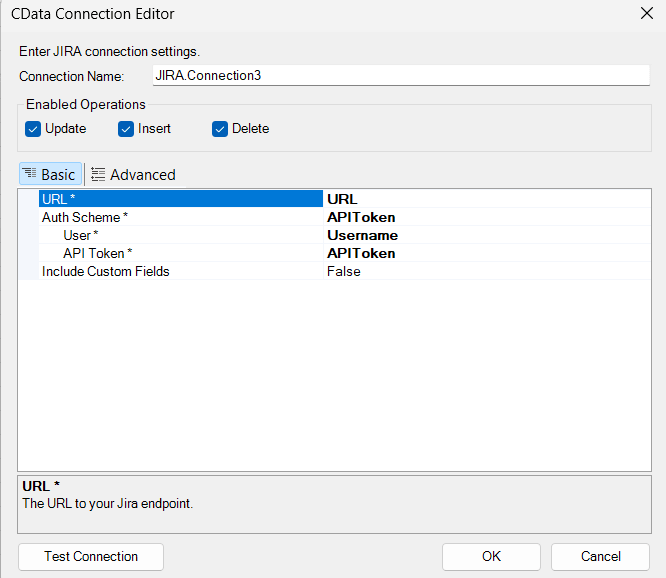The image size is (666, 578).
Task: Click the Username value cell
Action: [x=487, y=235]
